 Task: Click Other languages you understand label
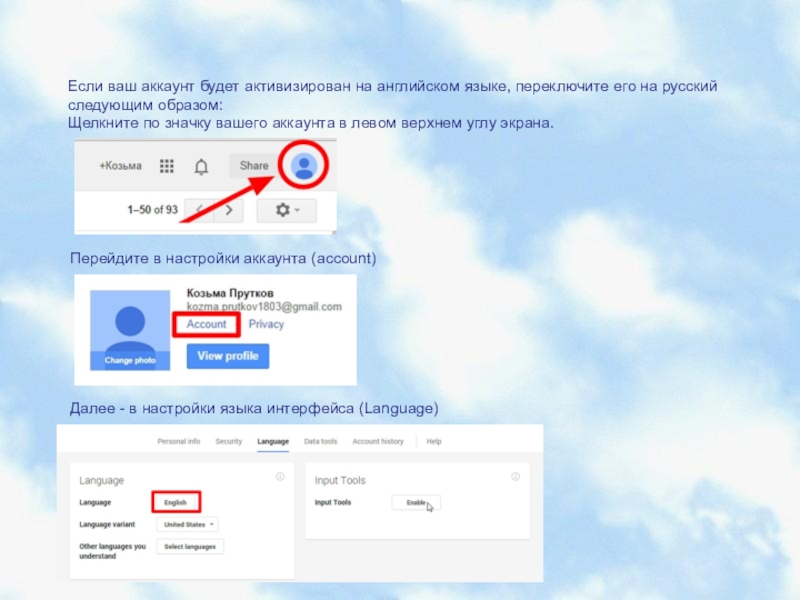112,551
